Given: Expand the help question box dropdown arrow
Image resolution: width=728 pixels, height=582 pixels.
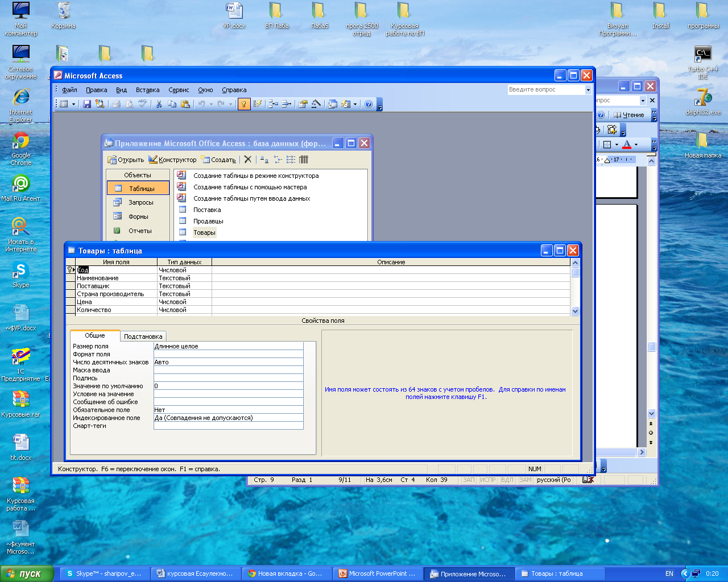Looking at the screenshot, I should pyautogui.click(x=588, y=90).
